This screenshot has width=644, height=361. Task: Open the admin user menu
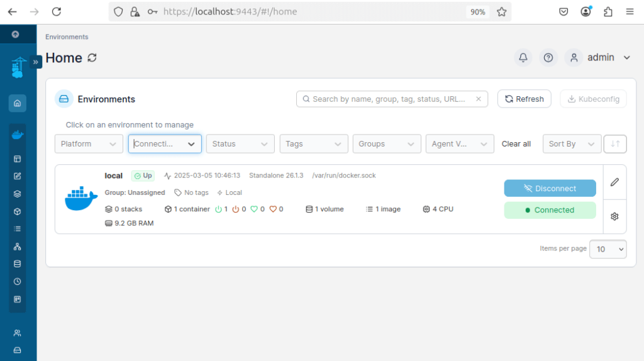pyautogui.click(x=600, y=58)
